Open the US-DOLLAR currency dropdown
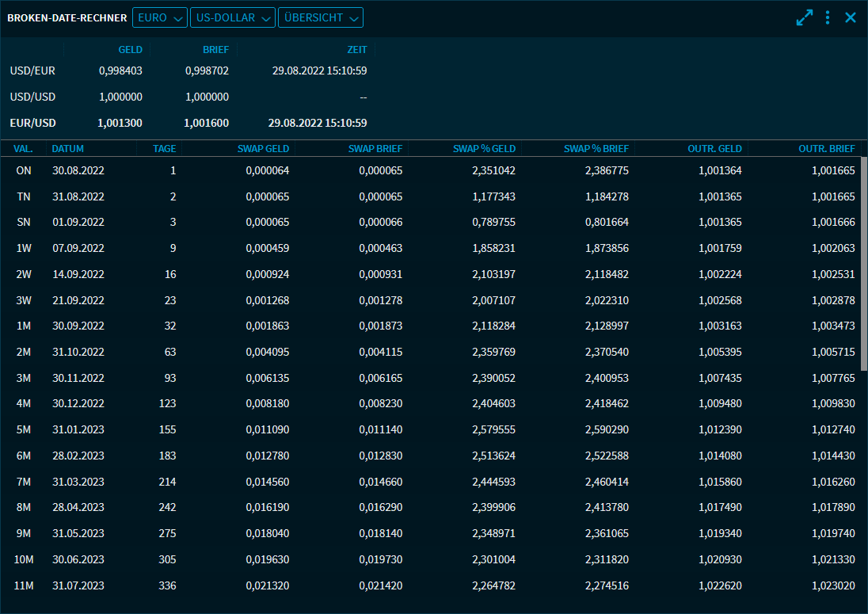The width and height of the screenshot is (868, 614). click(x=232, y=17)
